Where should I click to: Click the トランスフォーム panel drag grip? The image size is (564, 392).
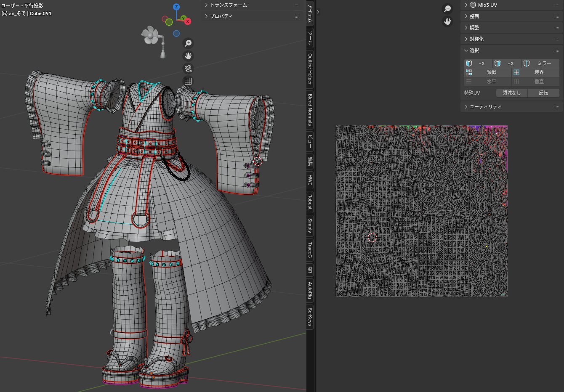point(297,5)
